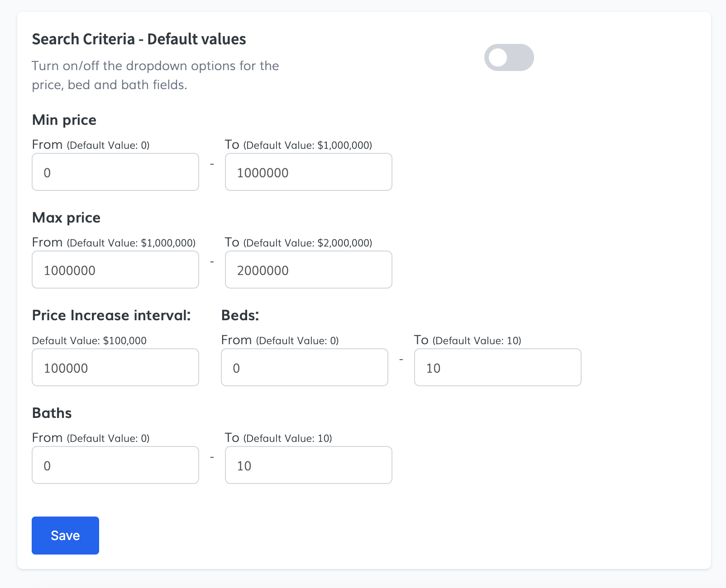Toggle the Search Criteria default values switch
This screenshot has width=726, height=588.
[x=509, y=57]
